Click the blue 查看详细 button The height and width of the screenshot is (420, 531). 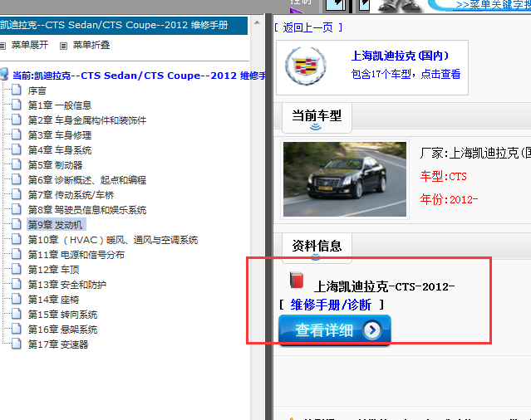coord(335,330)
